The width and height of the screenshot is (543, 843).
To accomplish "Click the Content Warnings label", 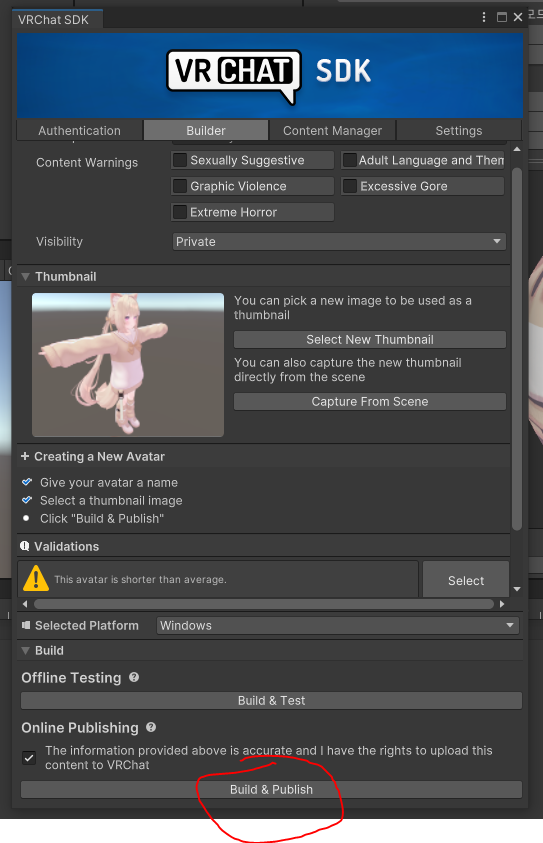I will 87,162.
